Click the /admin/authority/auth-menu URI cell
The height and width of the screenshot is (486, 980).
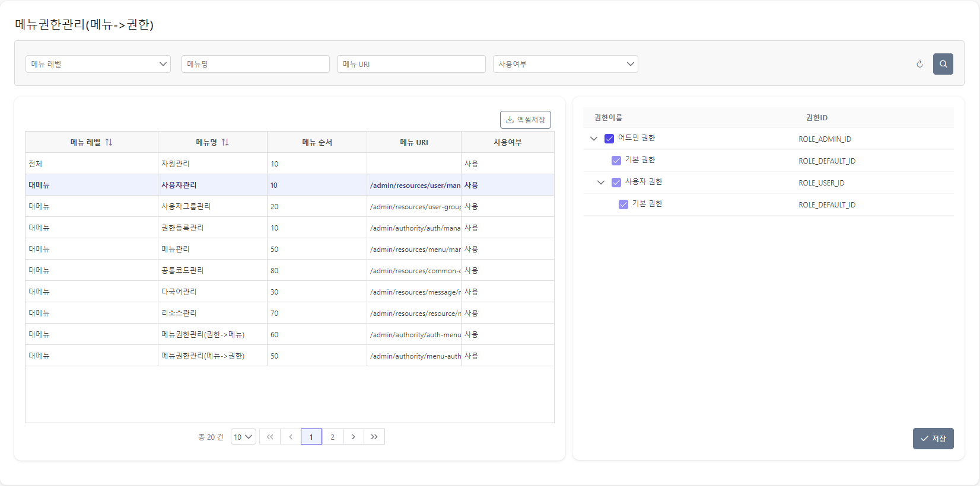[414, 335]
